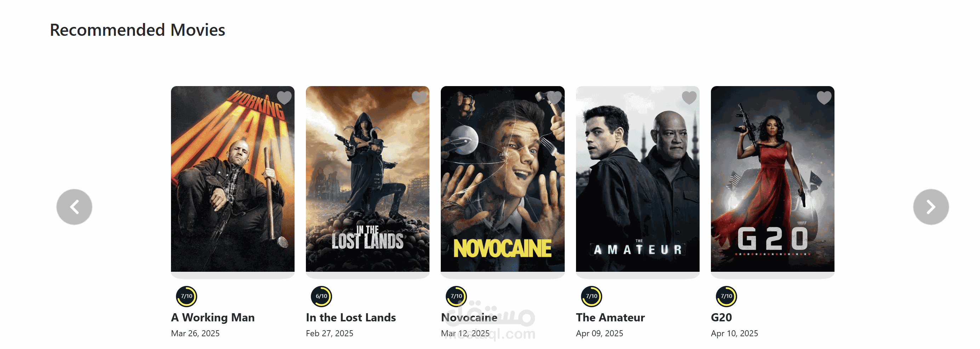Add The Amateur to favorites via heart
Image resolution: width=980 pixels, height=349 pixels.
click(689, 98)
